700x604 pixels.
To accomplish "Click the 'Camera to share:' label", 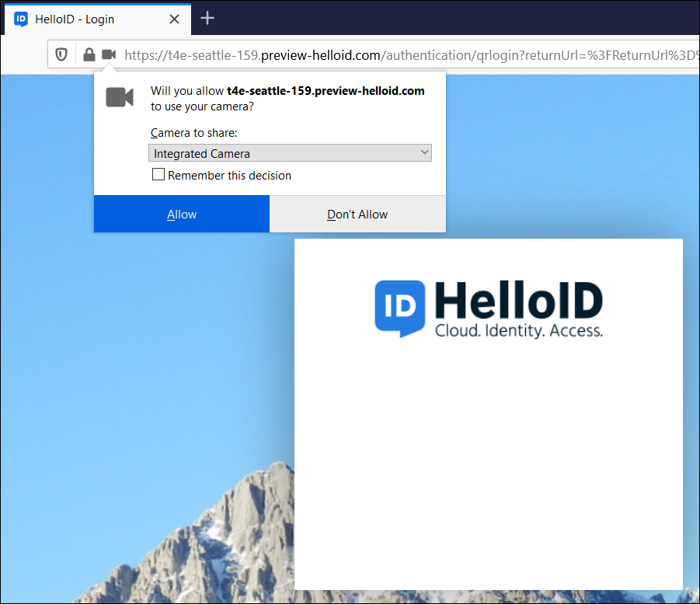I will 193,133.
